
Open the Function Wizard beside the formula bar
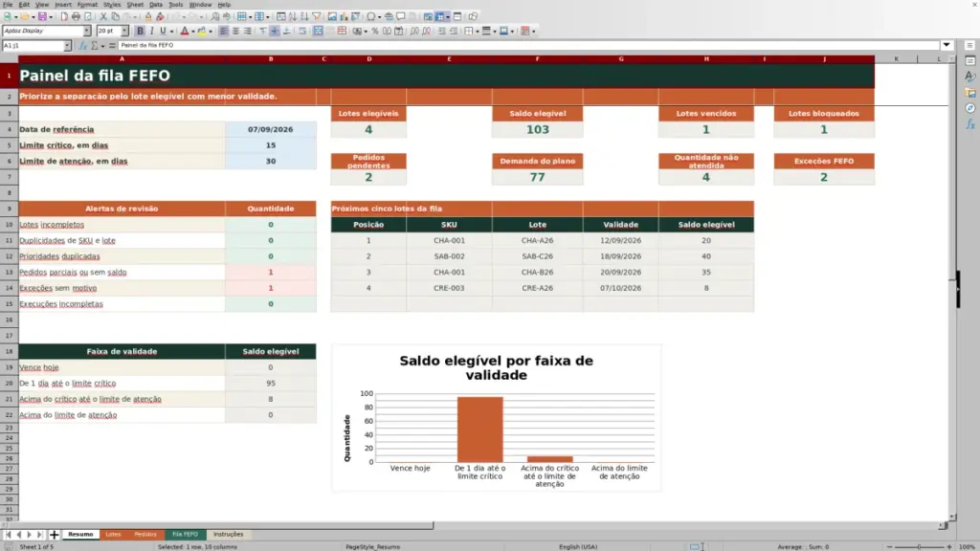(82, 46)
